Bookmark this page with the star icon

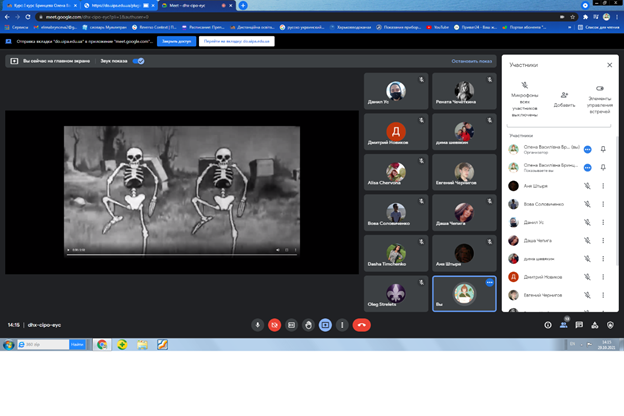(x=573, y=17)
